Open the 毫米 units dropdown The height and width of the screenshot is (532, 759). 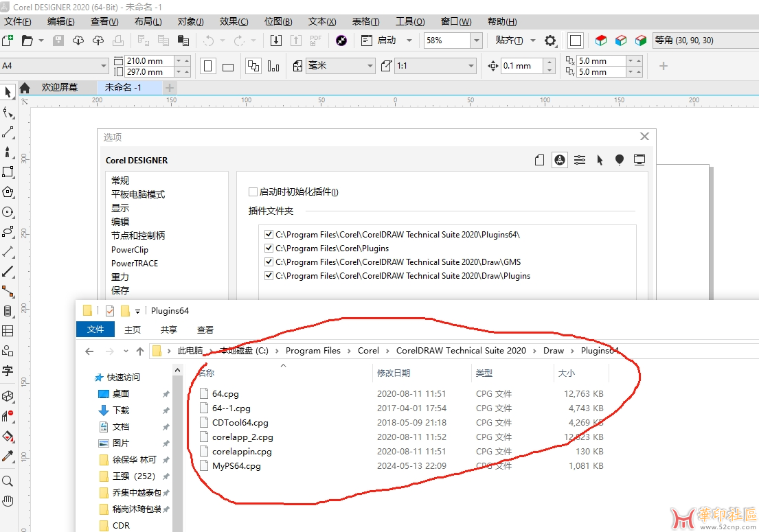pyautogui.click(x=370, y=66)
